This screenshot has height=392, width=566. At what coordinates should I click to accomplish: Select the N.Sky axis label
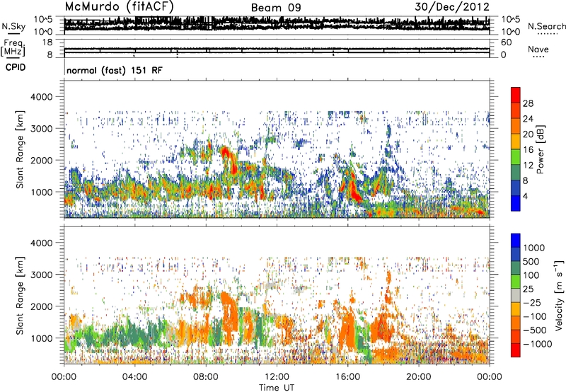coord(13,26)
